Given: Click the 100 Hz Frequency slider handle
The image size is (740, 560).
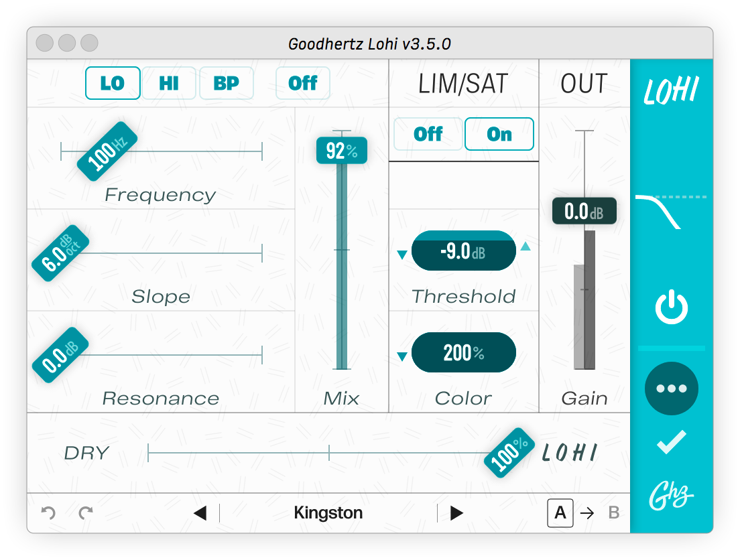Looking at the screenshot, I should click(x=107, y=151).
